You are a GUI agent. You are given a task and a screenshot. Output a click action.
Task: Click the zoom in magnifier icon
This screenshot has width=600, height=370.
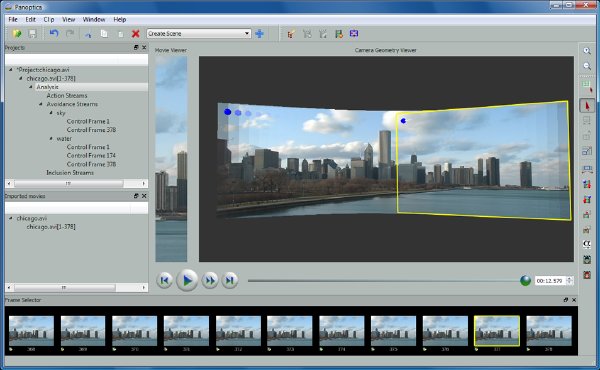(587, 51)
